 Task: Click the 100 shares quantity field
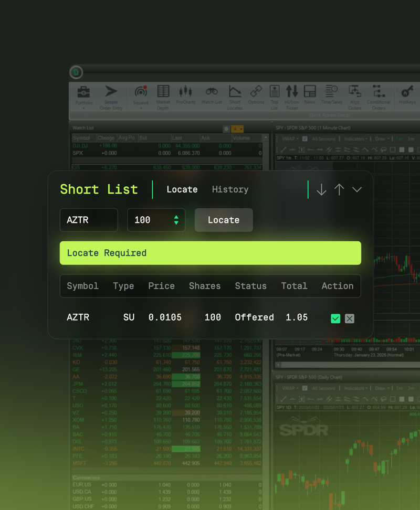click(x=156, y=220)
